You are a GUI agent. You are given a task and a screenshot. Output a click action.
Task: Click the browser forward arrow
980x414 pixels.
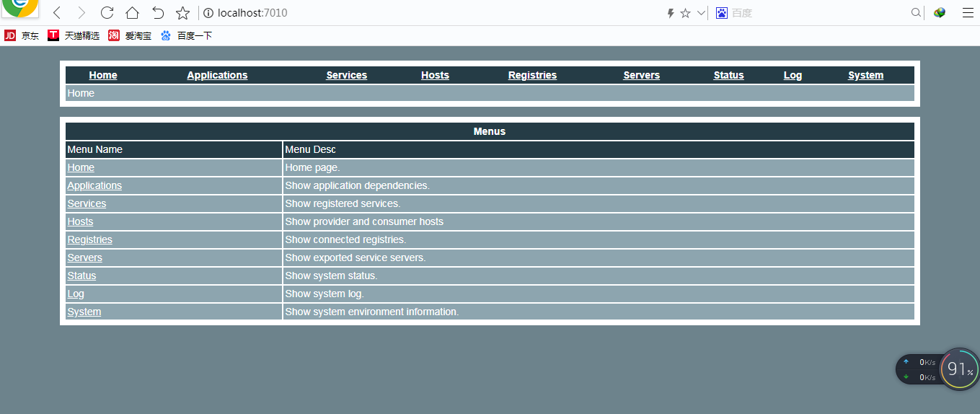pyautogui.click(x=81, y=13)
